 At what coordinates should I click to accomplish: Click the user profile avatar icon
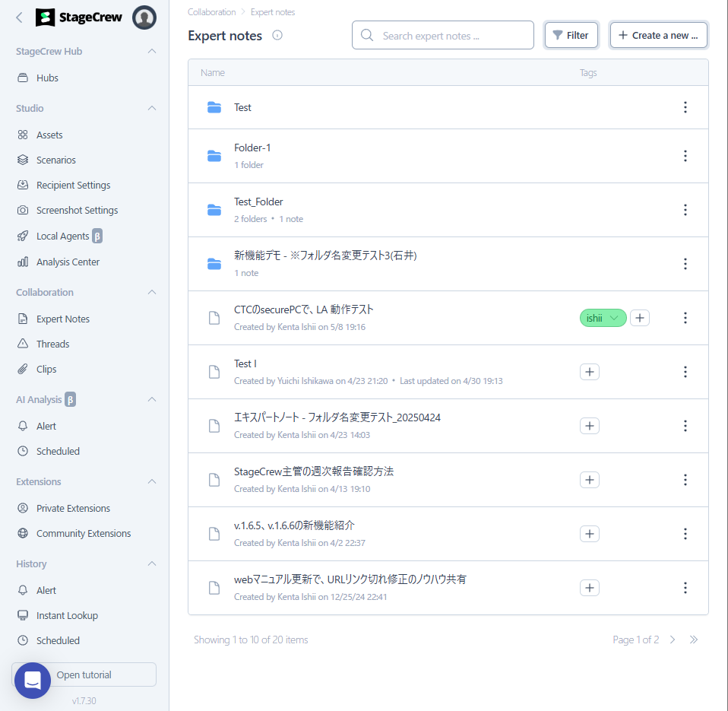144,17
